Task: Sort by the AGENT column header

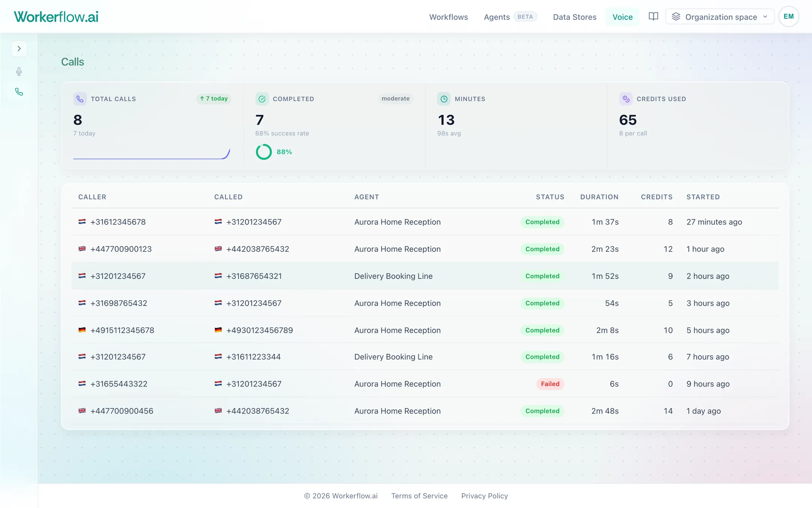Action: pos(367,197)
